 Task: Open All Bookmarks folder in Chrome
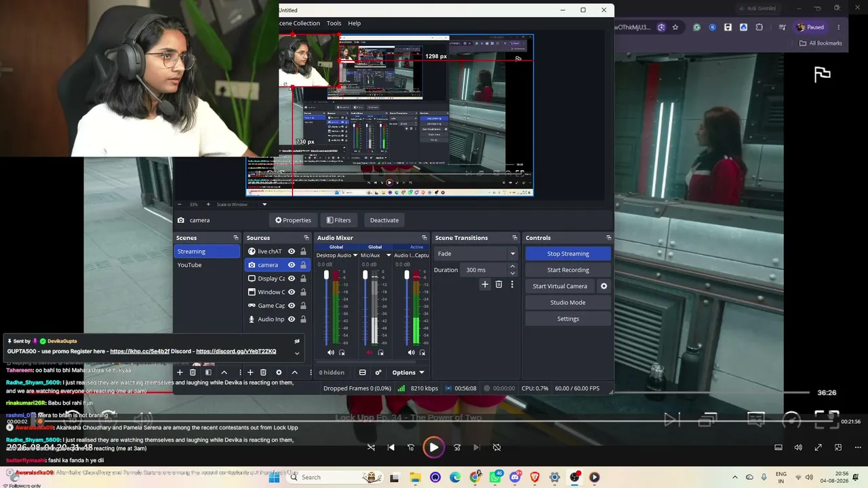tap(821, 43)
